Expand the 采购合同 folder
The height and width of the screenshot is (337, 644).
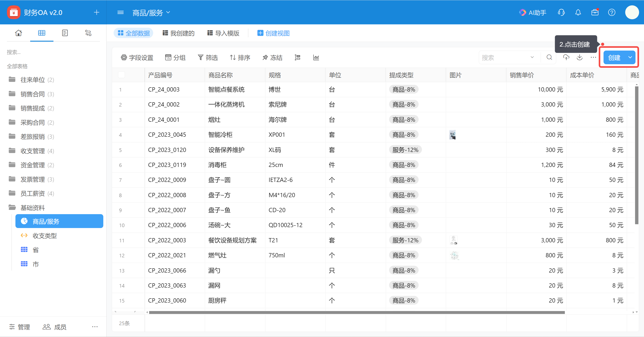31,122
